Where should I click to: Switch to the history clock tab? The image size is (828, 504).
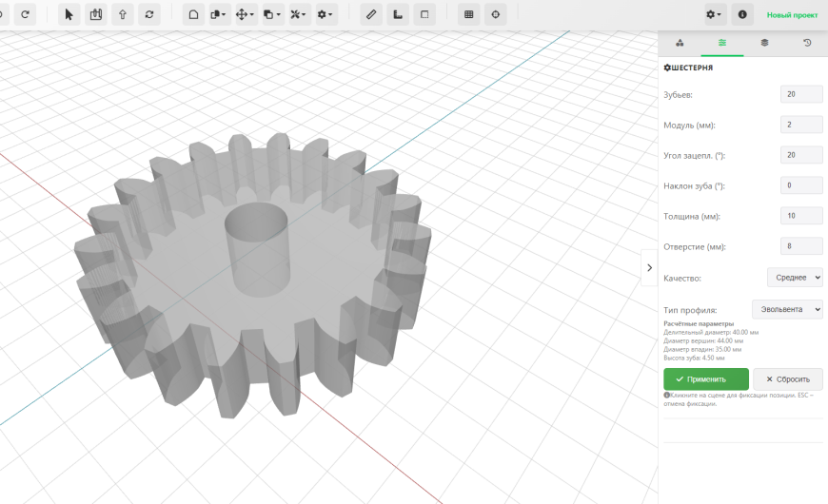807,43
